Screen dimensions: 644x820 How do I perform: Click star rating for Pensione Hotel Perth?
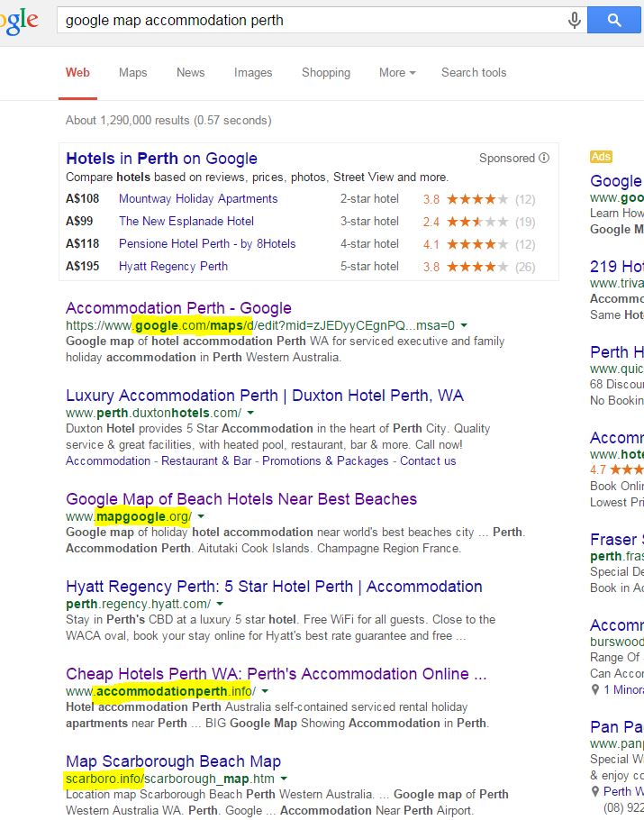(477, 244)
